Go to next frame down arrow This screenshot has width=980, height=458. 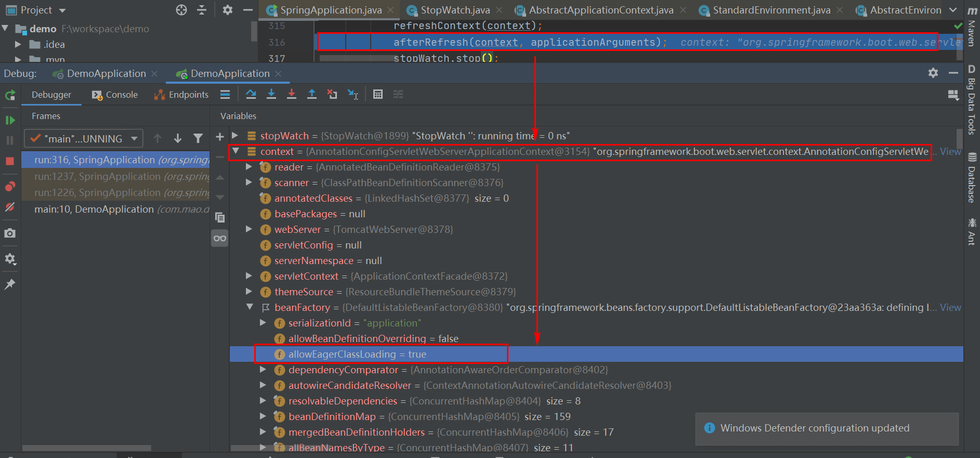click(x=178, y=138)
